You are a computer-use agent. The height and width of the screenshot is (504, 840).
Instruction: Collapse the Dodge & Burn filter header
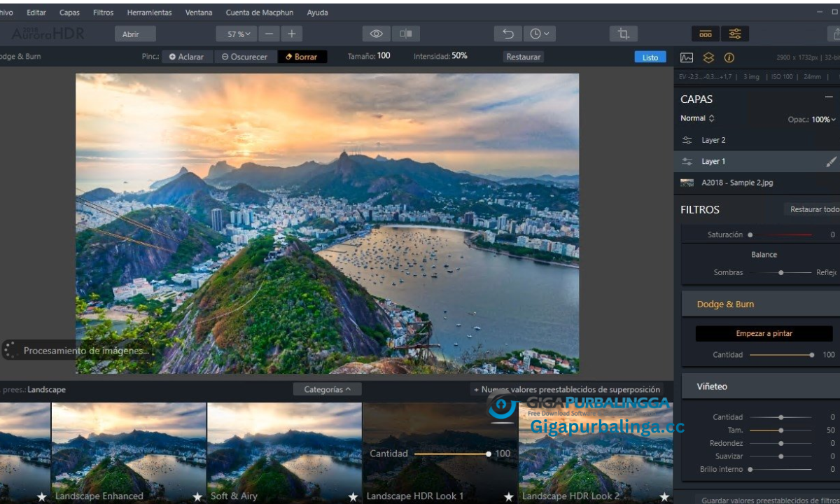[x=761, y=304]
